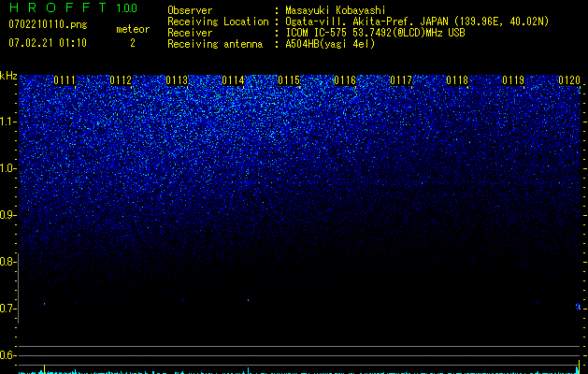Select antenna text A504HB(yagi 4el)
The height and width of the screenshot is (374, 588).
point(330,44)
